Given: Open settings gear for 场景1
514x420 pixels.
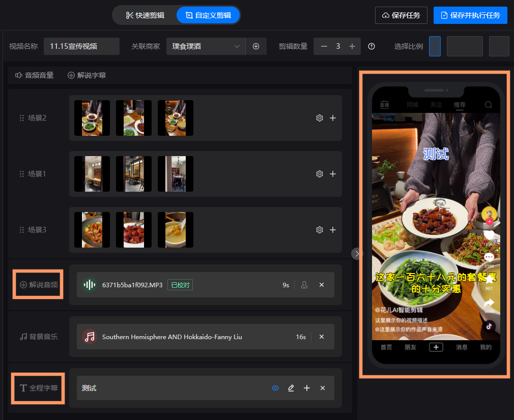Looking at the screenshot, I should point(320,174).
